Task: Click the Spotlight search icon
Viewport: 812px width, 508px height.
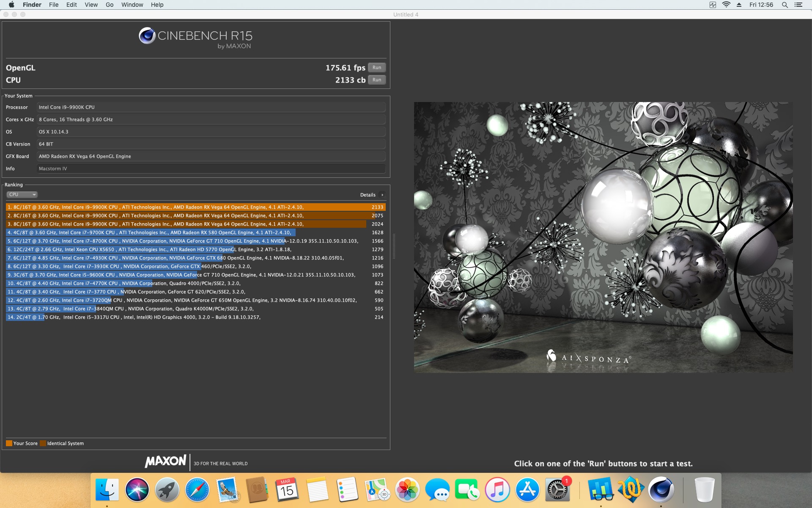Action: click(x=785, y=5)
